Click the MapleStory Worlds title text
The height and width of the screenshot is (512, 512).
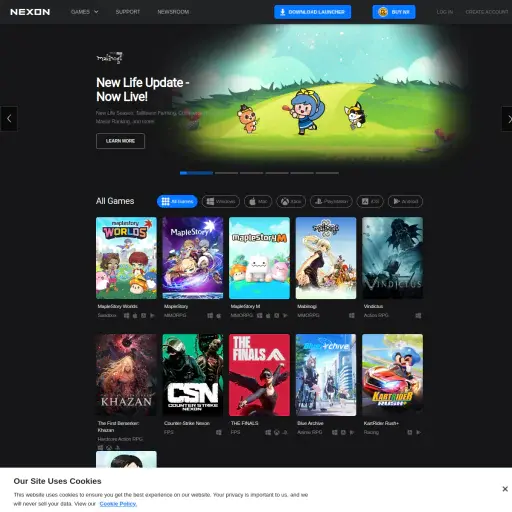(117, 306)
